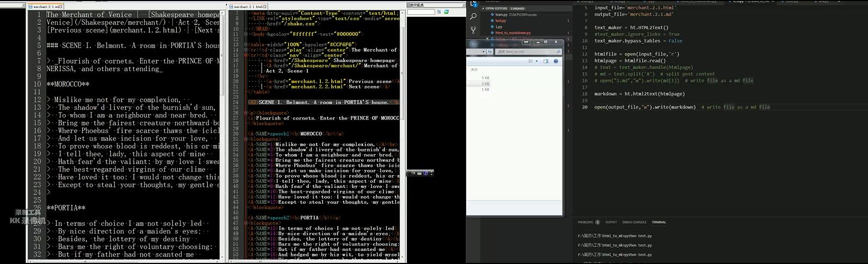Click the line input_file='merchant.2.1.html' in VS Code

click(x=635, y=8)
